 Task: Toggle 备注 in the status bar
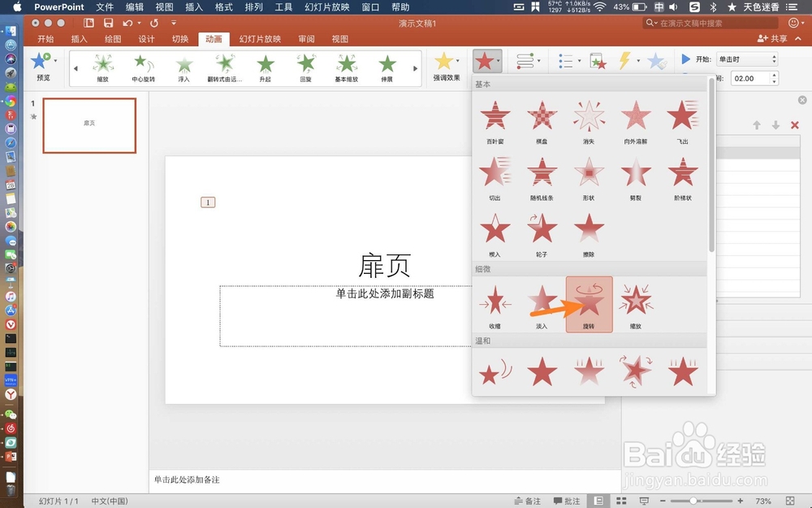pyautogui.click(x=529, y=501)
